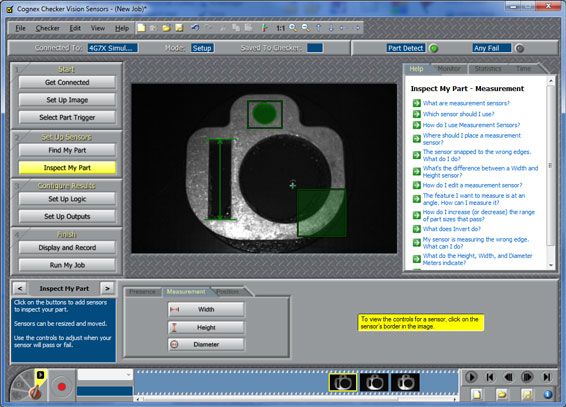Viewport: 566px width, 407px height.
Task: Open 'How do I use Measurement Sensors?' link
Action: tap(471, 125)
